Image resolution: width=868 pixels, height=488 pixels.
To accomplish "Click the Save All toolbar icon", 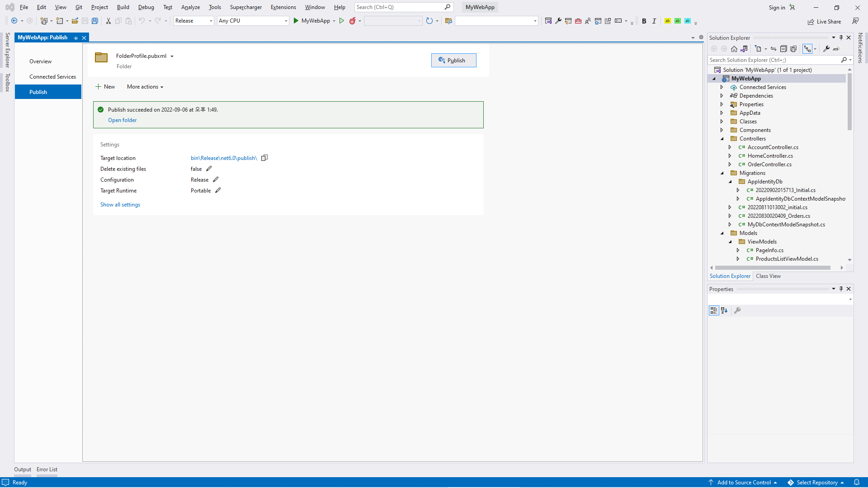I will [95, 21].
